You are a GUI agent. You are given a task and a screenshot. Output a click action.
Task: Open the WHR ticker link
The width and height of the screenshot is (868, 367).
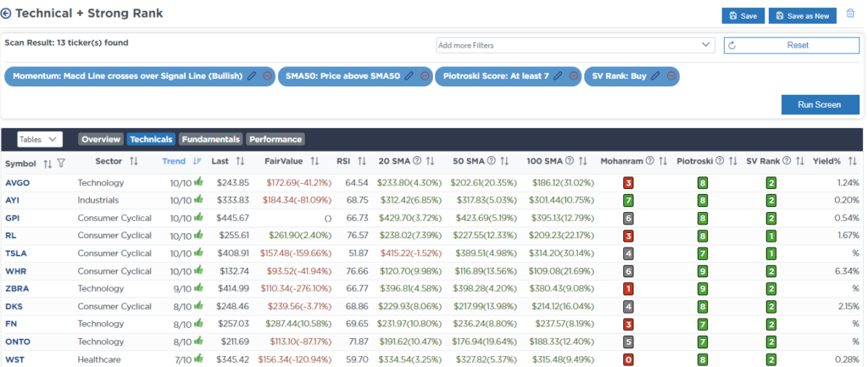point(15,270)
